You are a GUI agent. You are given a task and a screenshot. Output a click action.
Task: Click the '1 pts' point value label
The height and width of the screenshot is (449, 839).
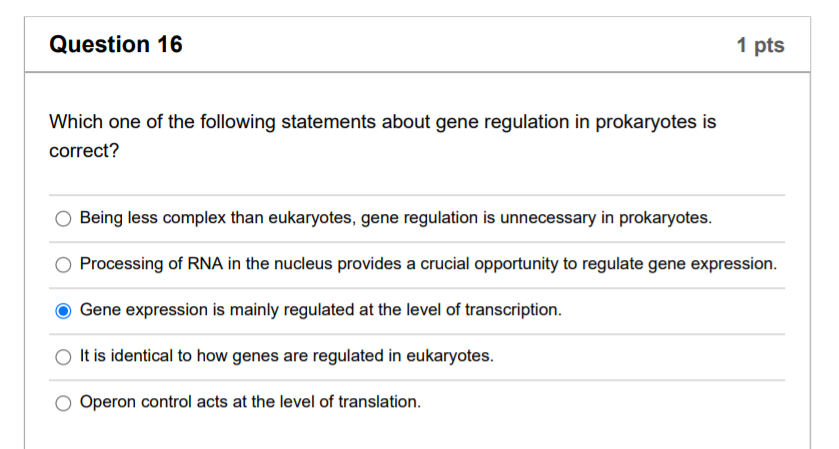pos(760,45)
